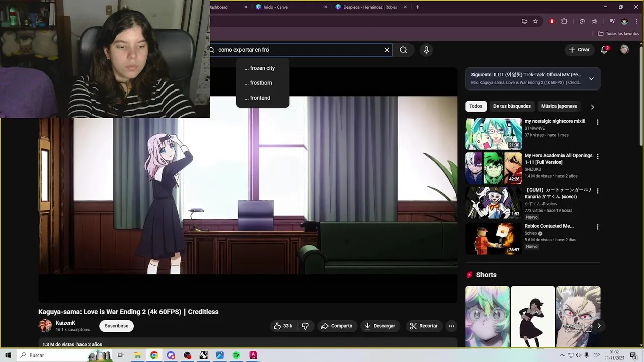Click the Compartir share button
This screenshot has height=362, width=644.
tap(337, 326)
